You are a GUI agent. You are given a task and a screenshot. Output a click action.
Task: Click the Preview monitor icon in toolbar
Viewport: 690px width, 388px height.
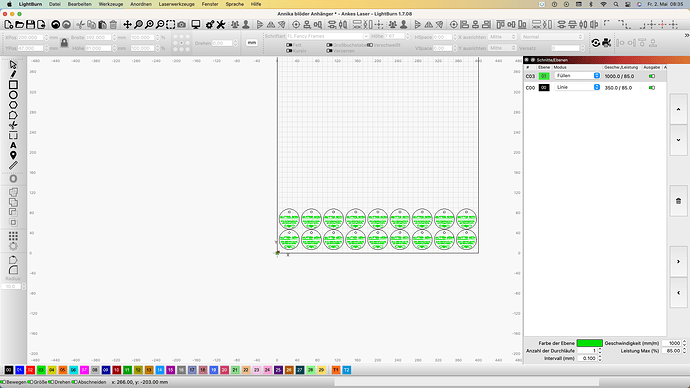point(196,25)
